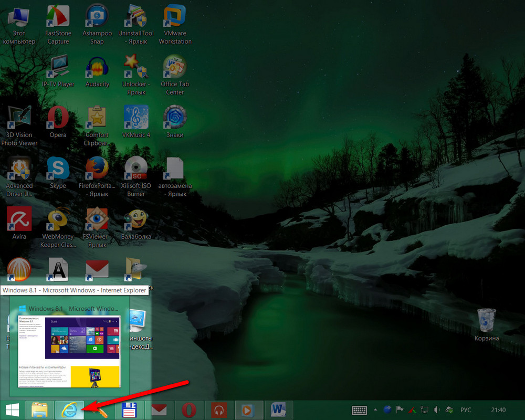The height and width of the screenshot is (420, 525).
Task: Open the orange globe torrent shortcut
Action: (19, 269)
